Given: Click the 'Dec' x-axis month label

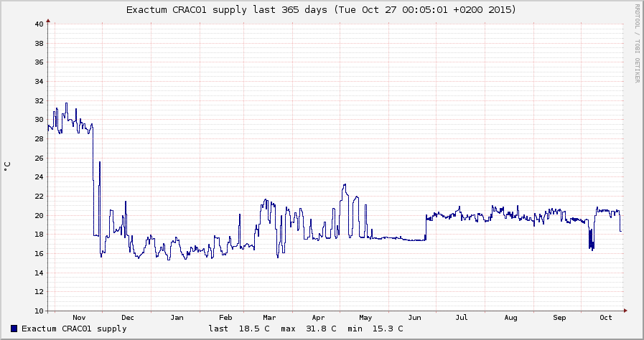Looking at the screenshot, I should click(128, 318).
